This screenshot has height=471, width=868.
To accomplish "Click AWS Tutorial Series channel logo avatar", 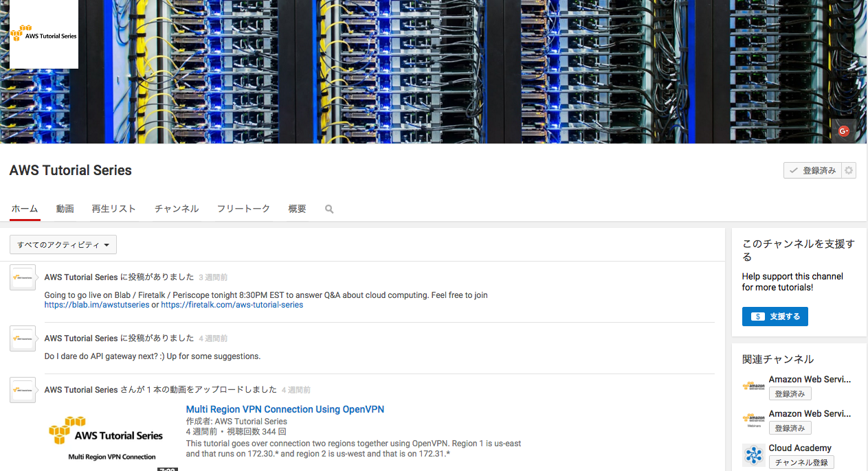I will 44,34.
